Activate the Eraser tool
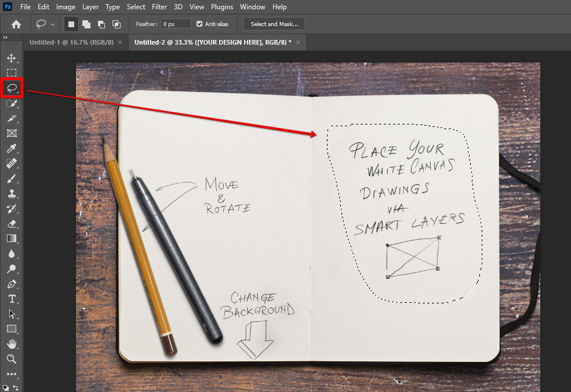Viewport: 571px width, 392px height. point(11,224)
